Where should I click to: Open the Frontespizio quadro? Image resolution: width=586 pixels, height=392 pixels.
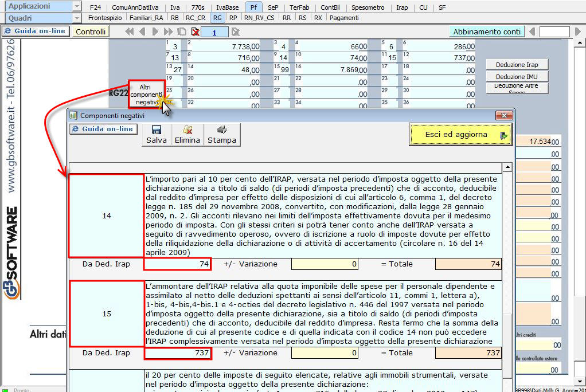click(105, 18)
